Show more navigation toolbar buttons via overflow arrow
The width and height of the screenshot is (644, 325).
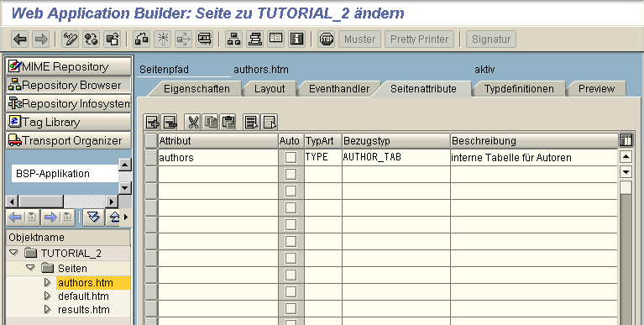tap(126, 217)
